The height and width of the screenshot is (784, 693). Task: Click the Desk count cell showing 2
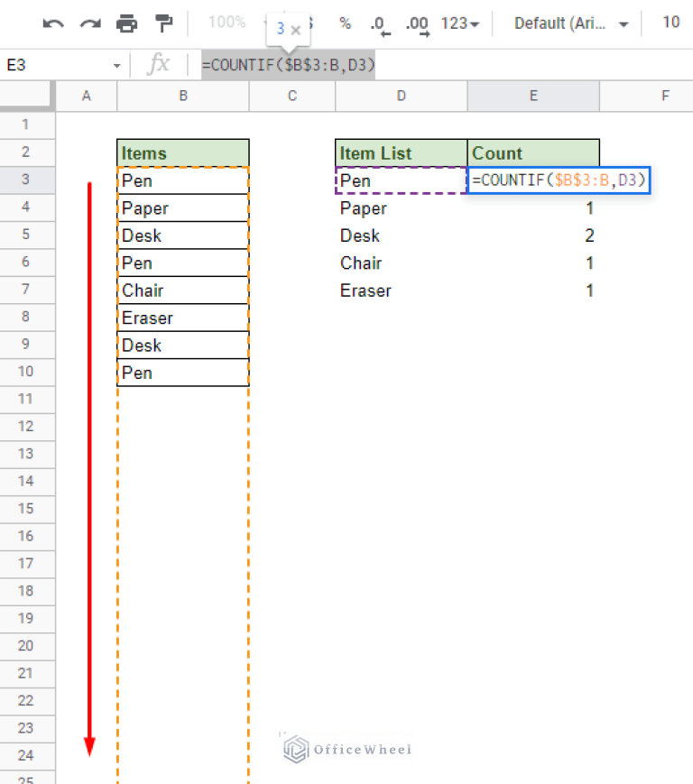tap(532, 235)
